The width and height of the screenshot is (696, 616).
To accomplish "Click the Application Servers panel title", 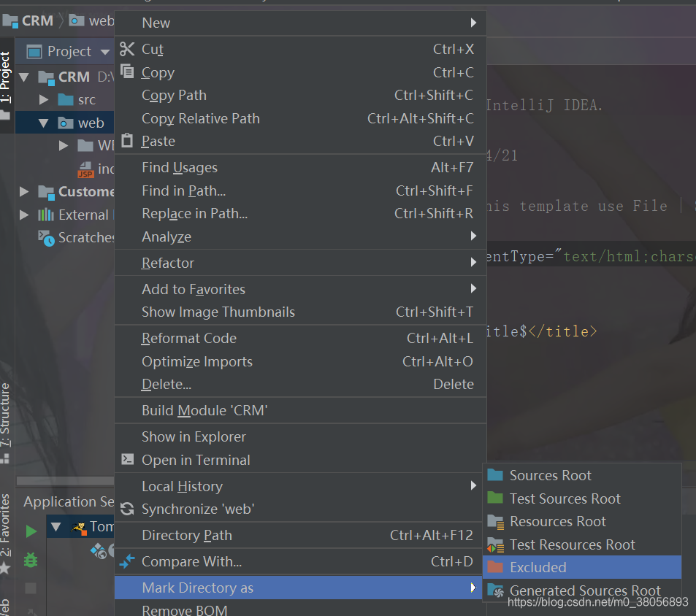I will 69,501.
